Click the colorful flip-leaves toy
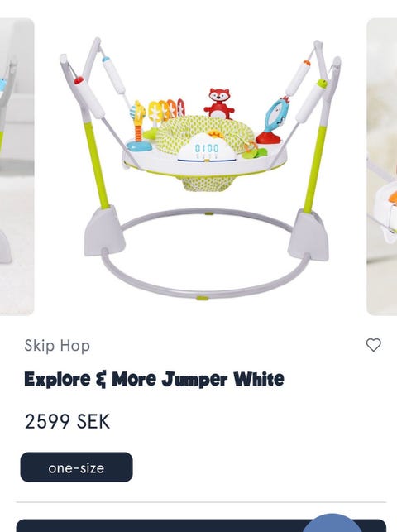Image resolution: width=397 pixels, height=532 pixels. coord(166,111)
